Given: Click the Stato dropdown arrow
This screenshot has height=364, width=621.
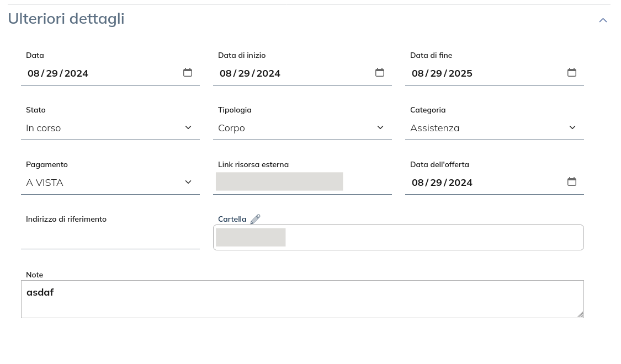Looking at the screenshot, I should click(x=188, y=127).
